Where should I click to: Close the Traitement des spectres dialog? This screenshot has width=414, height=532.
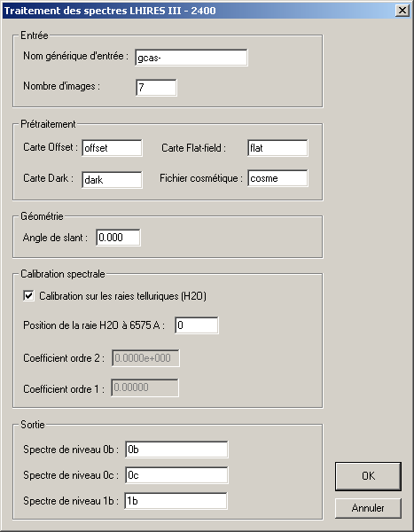402,11
